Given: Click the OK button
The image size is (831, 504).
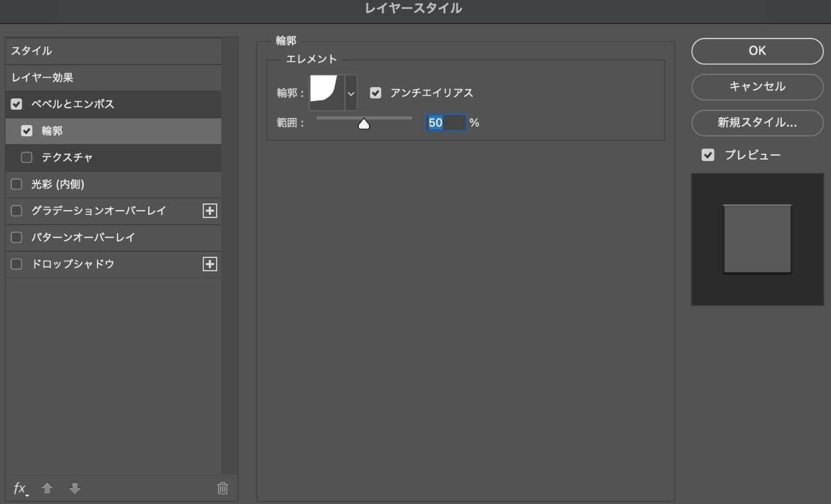Looking at the screenshot, I should point(757,51).
